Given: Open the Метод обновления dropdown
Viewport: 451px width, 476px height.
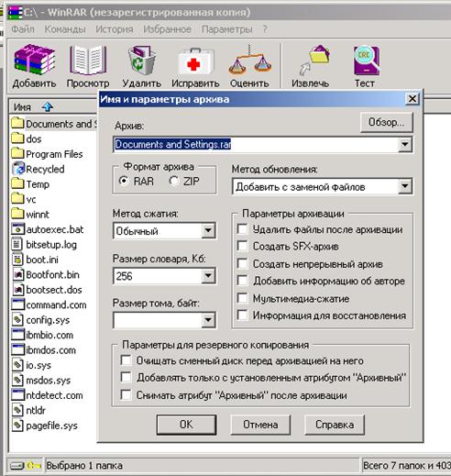Looking at the screenshot, I should [x=405, y=186].
